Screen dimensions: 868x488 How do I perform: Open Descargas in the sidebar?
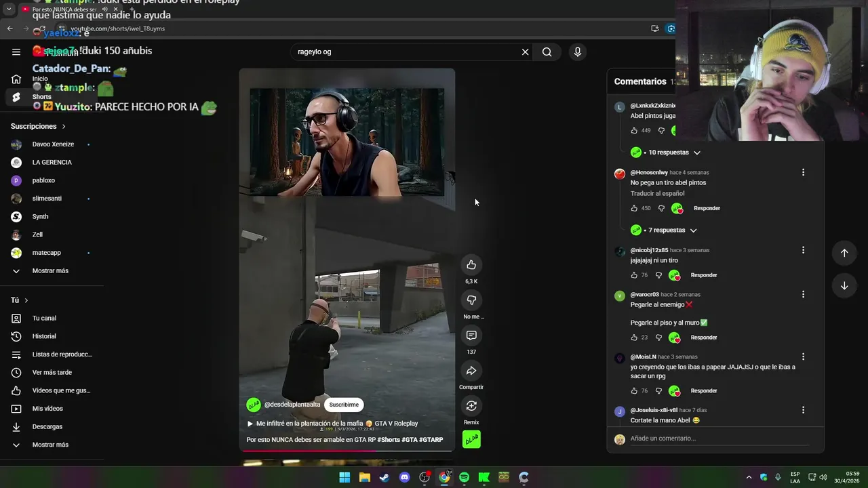click(x=47, y=427)
